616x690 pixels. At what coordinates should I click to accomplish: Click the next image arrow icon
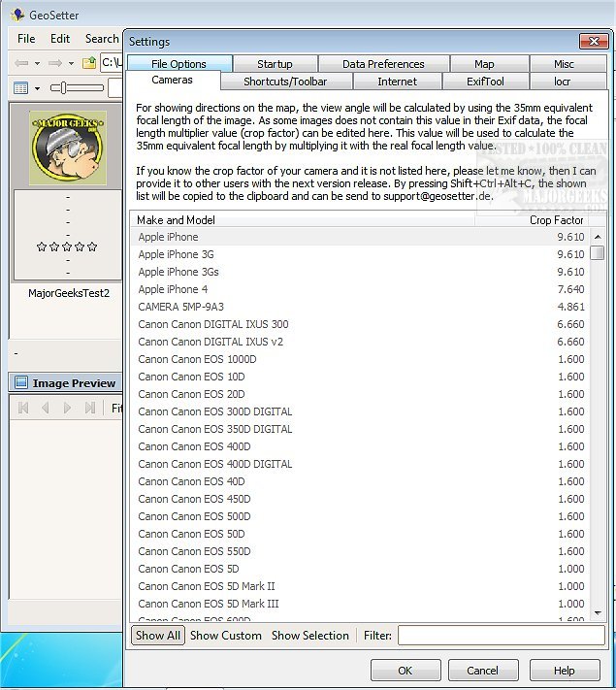pyautogui.click(x=67, y=408)
